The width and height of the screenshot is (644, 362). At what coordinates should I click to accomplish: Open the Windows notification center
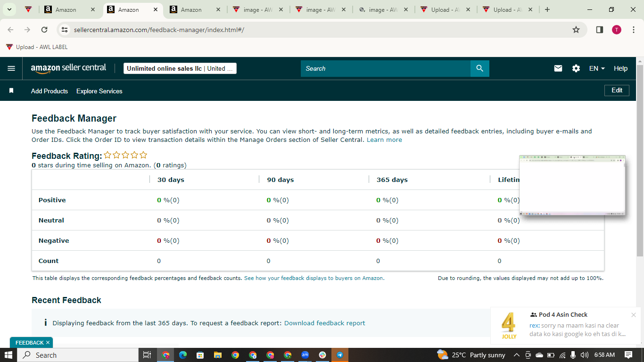pos(628,355)
